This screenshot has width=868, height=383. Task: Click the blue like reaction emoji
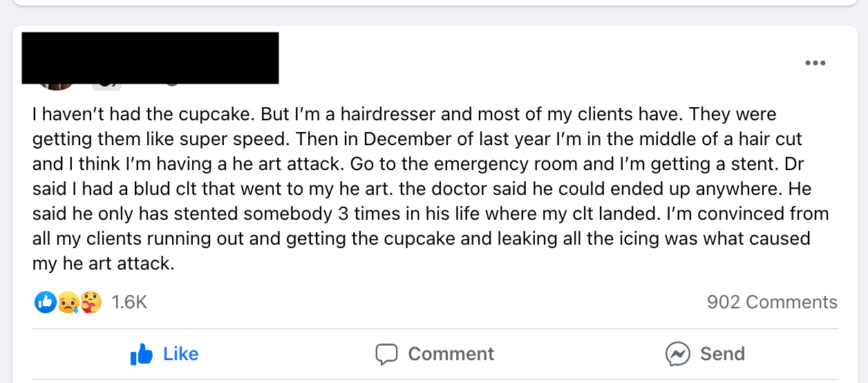pos(45,302)
